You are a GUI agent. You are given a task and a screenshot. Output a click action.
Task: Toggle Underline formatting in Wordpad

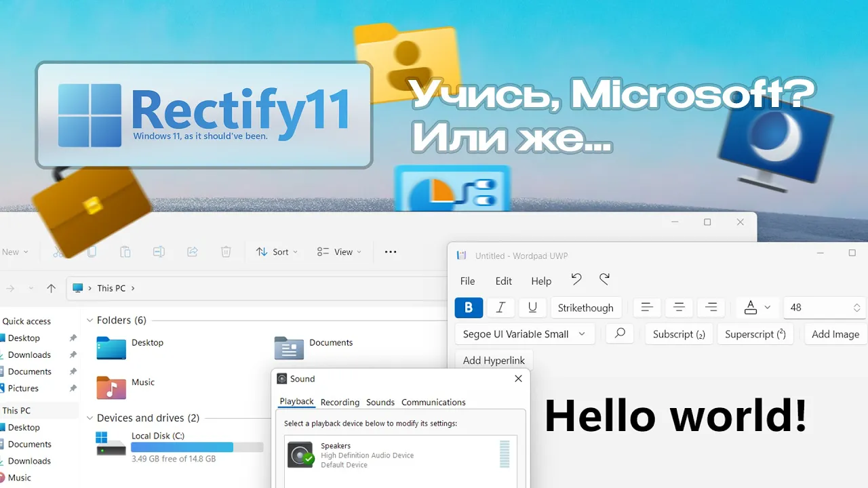(x=532, y=307)
